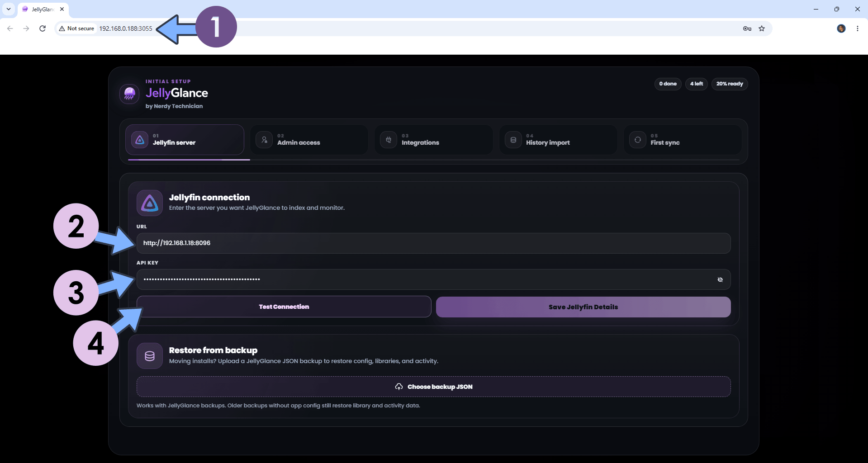Choose a backup JSON file to upload
This screenshot has height=463, width=868.
click(x=433, y=387)
